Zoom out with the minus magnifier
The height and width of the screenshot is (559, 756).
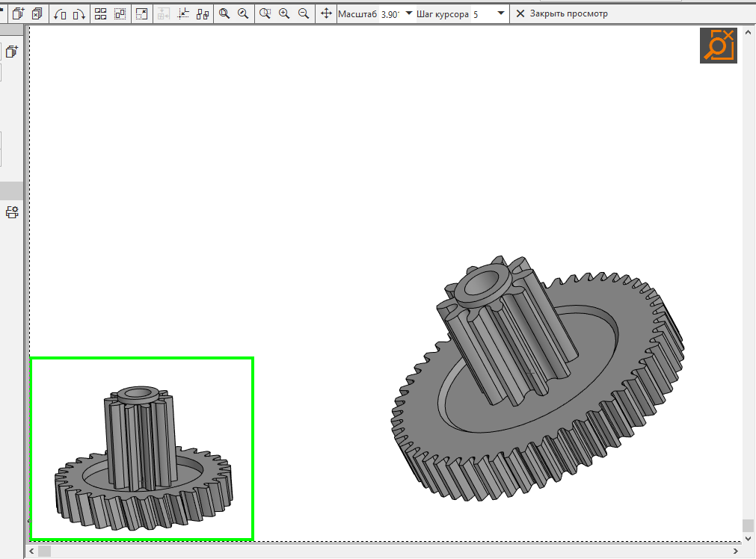coord(304,13)
